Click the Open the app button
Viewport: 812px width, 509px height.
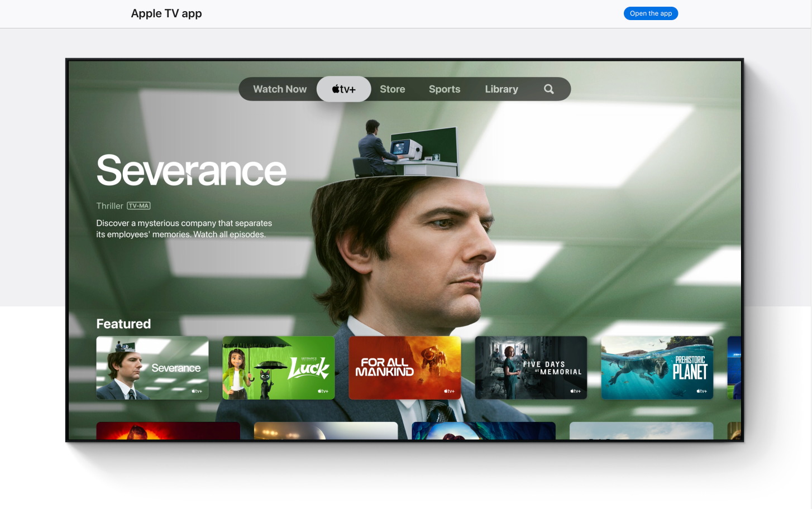click(x=651, y=13)
